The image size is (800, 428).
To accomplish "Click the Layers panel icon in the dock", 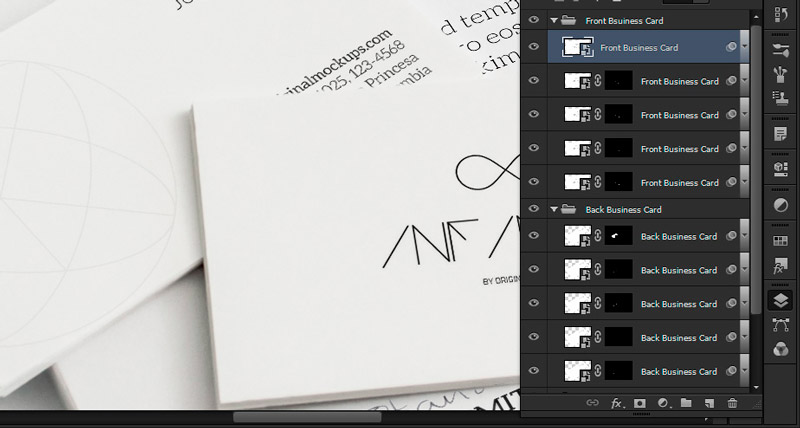I will (781, 301).
